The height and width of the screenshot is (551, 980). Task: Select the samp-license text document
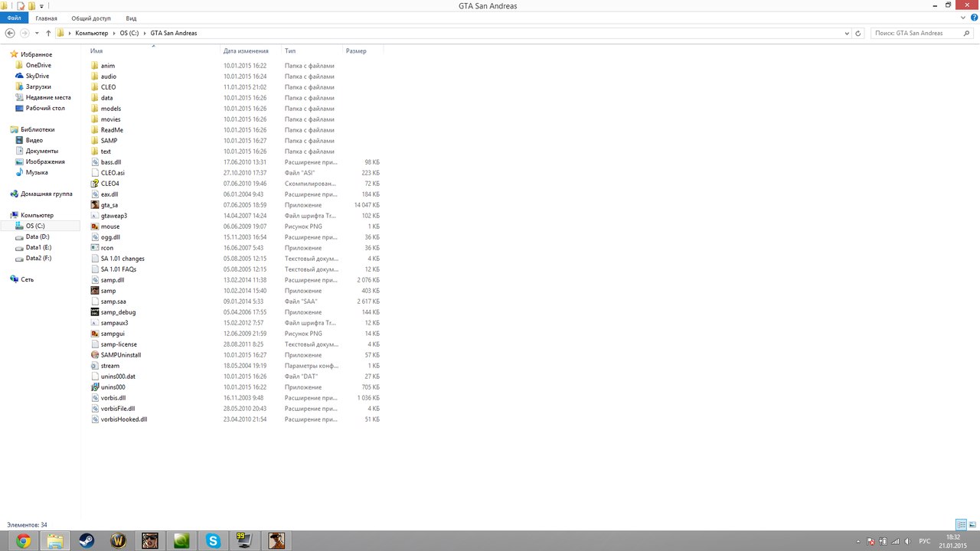point(113,344)
